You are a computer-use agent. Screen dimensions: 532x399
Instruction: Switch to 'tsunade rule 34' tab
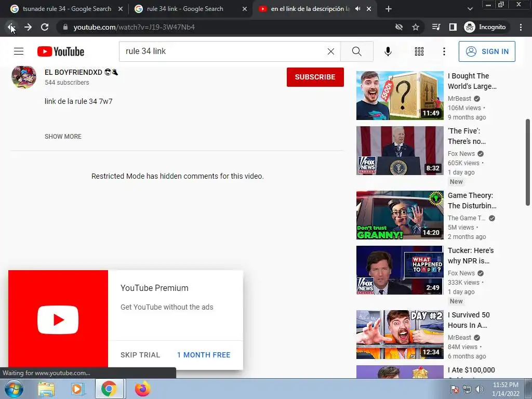coord(67,9)
